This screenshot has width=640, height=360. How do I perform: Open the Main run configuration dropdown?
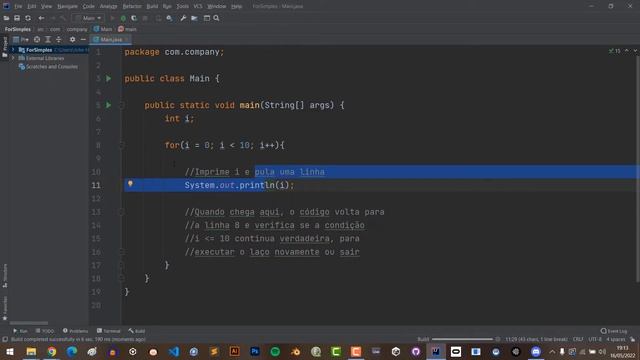coord(89,18)
